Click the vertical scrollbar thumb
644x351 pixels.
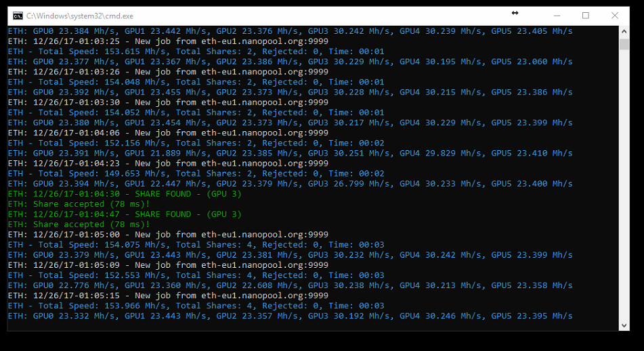coord(624,44)
